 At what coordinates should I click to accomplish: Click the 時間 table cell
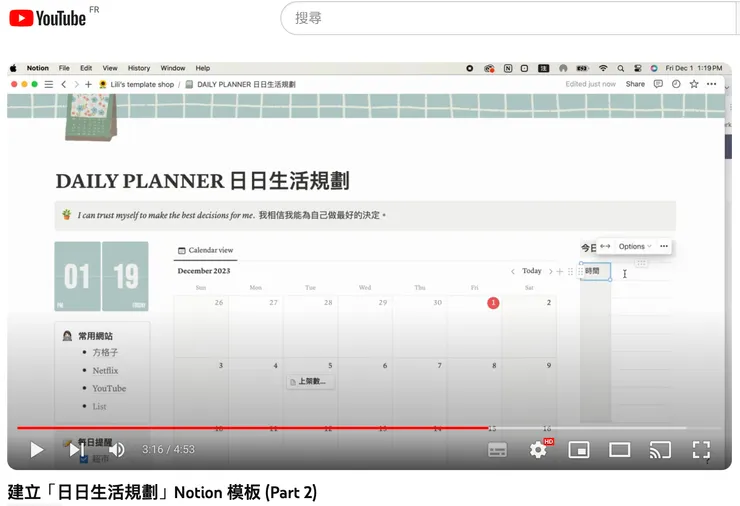[596, 271]
